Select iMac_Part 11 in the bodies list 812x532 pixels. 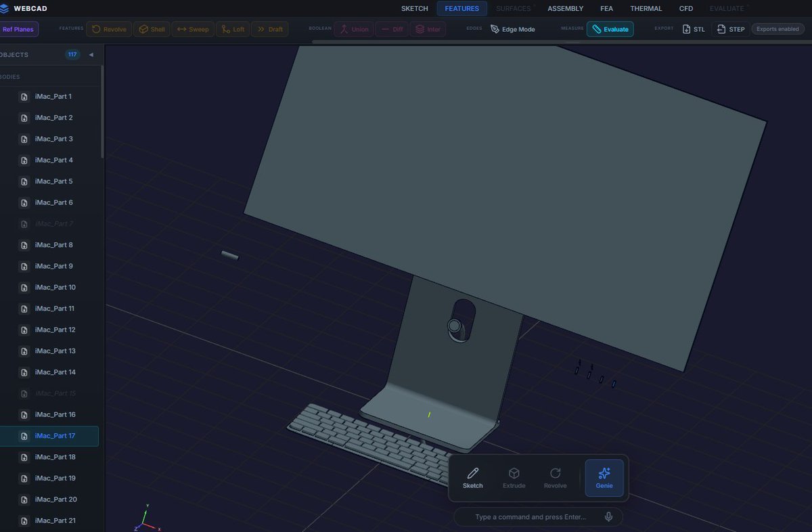point(50,309)
